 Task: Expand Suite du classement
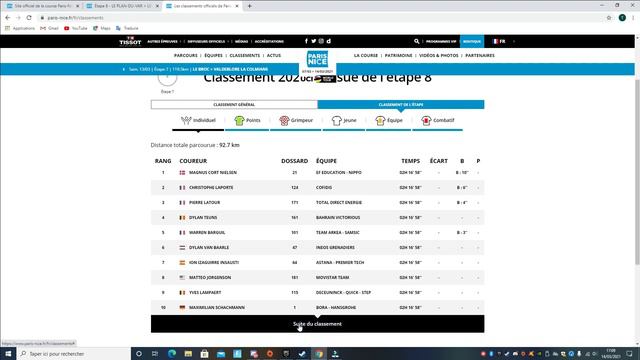[x=318, y=324]
